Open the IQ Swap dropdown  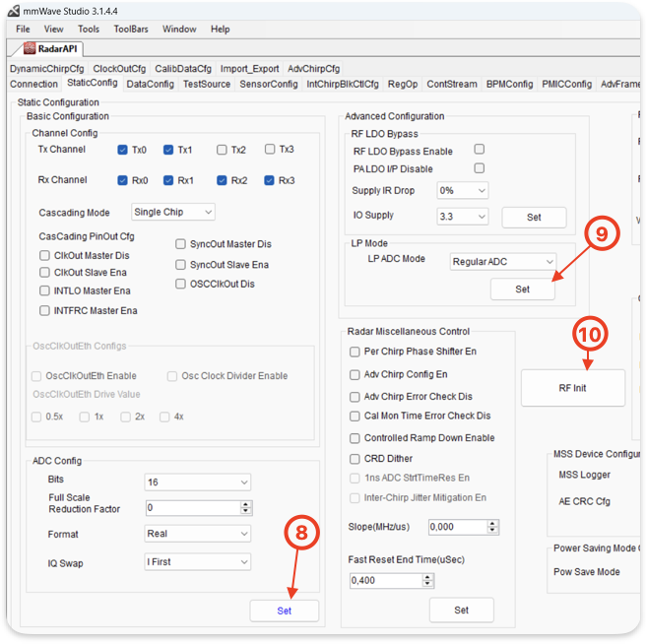tap(198, 562)
